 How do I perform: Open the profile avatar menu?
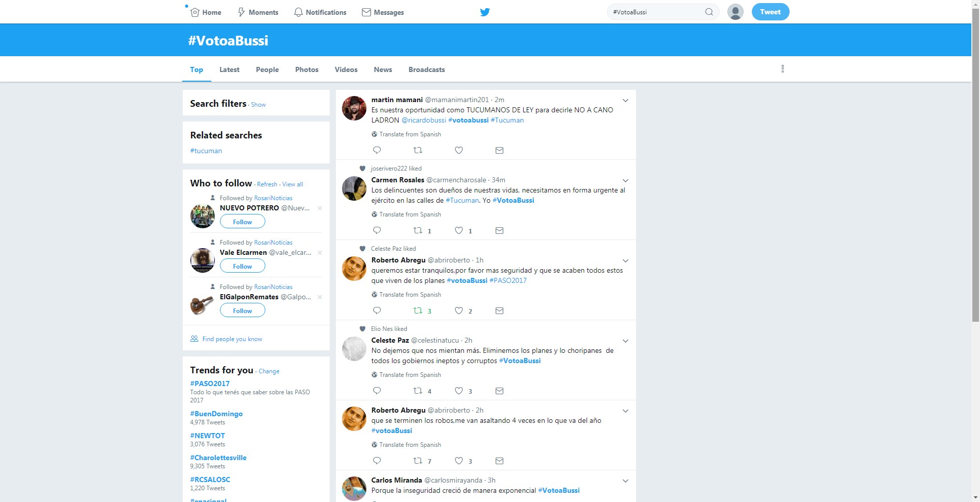[735, 12]
